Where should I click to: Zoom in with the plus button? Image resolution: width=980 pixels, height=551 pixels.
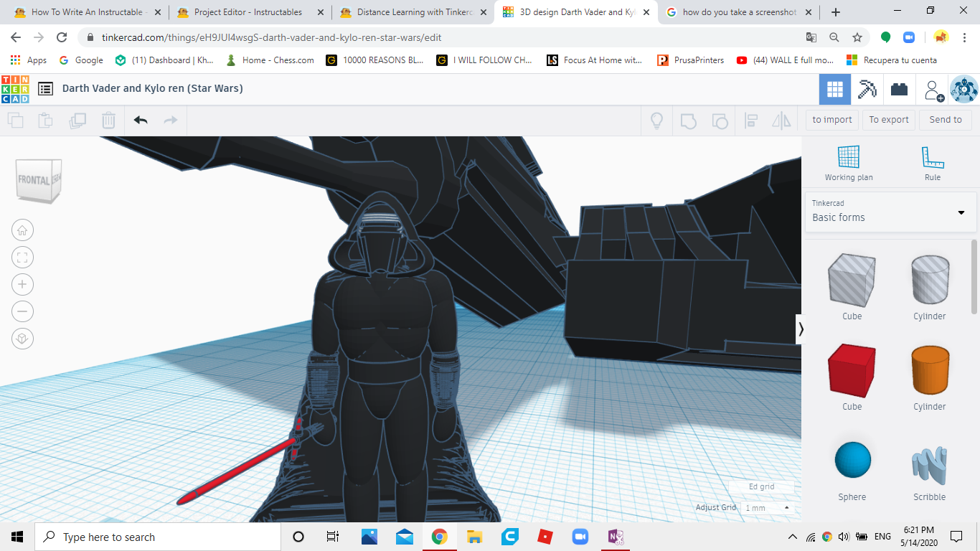(x=22, y=284)
